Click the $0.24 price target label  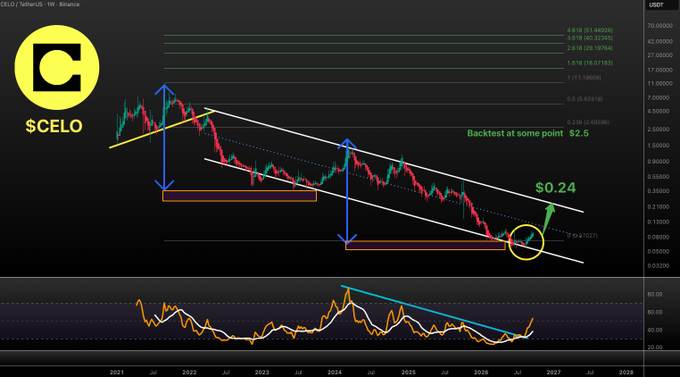point(556,187)
